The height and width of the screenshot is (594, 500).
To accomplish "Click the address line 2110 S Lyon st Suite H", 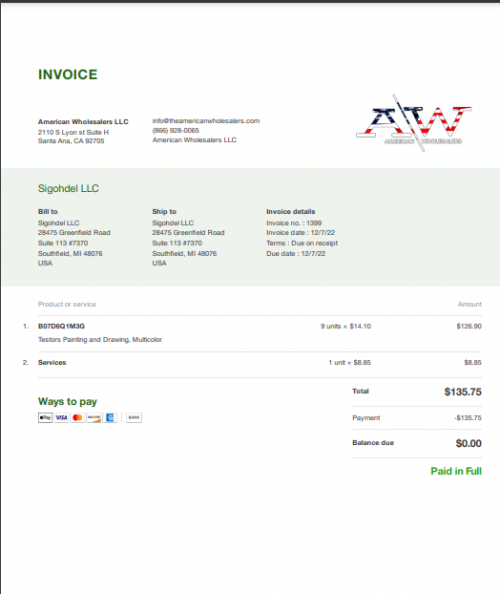I will coord(73,132).
